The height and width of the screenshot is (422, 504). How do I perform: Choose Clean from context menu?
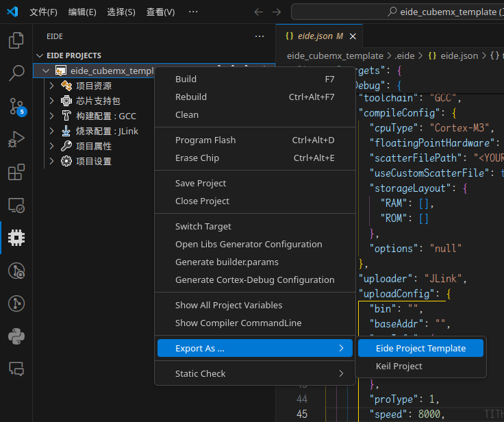(255, 115)
